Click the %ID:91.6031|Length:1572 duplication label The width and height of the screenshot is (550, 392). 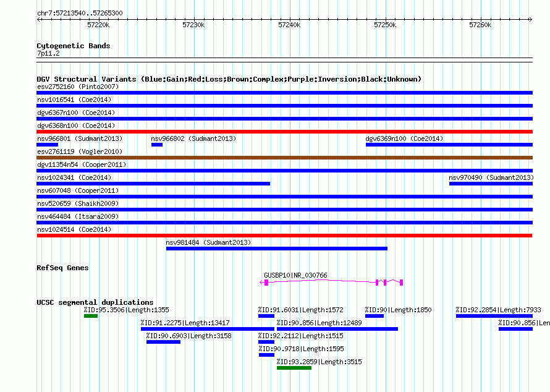300,310
